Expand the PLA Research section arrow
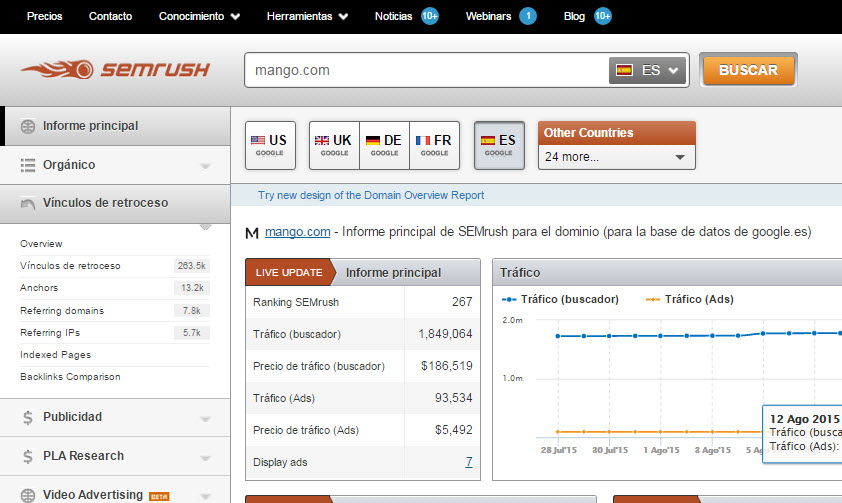 (x=205, y=458)
